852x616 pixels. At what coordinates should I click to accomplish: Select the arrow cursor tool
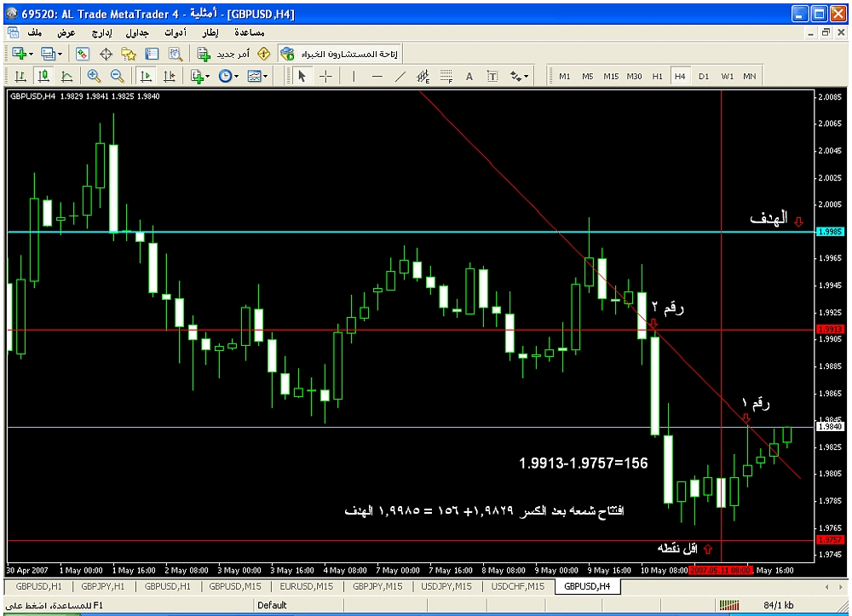[302, 76]
